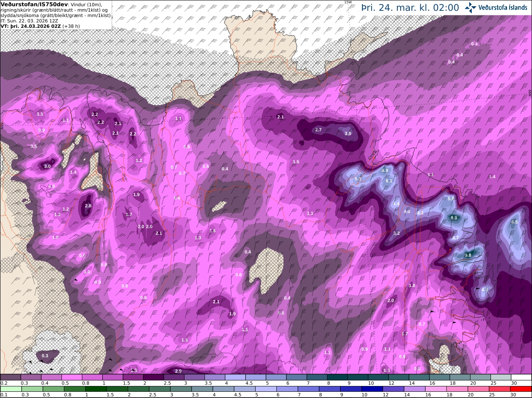Viewport: 532px width, 398px height.
Task: Pick the pale green first lower-scale swatch
Action: [x=11, y=388]
